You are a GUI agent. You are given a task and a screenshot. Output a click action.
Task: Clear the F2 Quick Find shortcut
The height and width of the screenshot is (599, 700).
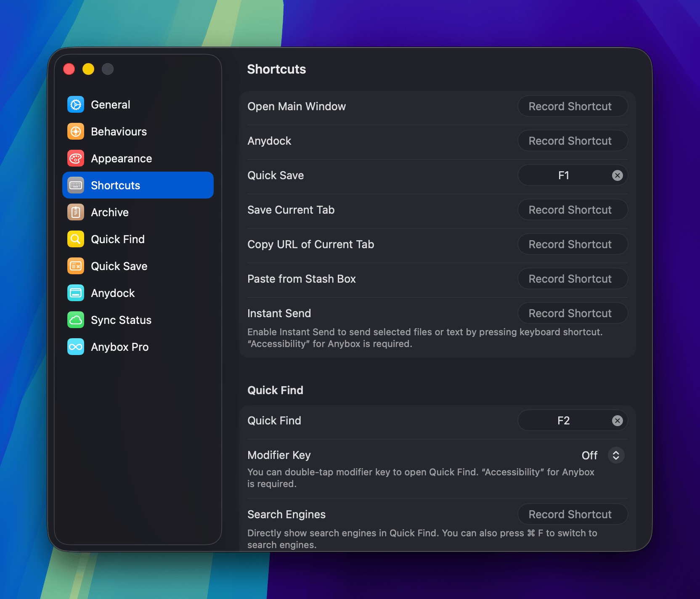pos(617,421)
